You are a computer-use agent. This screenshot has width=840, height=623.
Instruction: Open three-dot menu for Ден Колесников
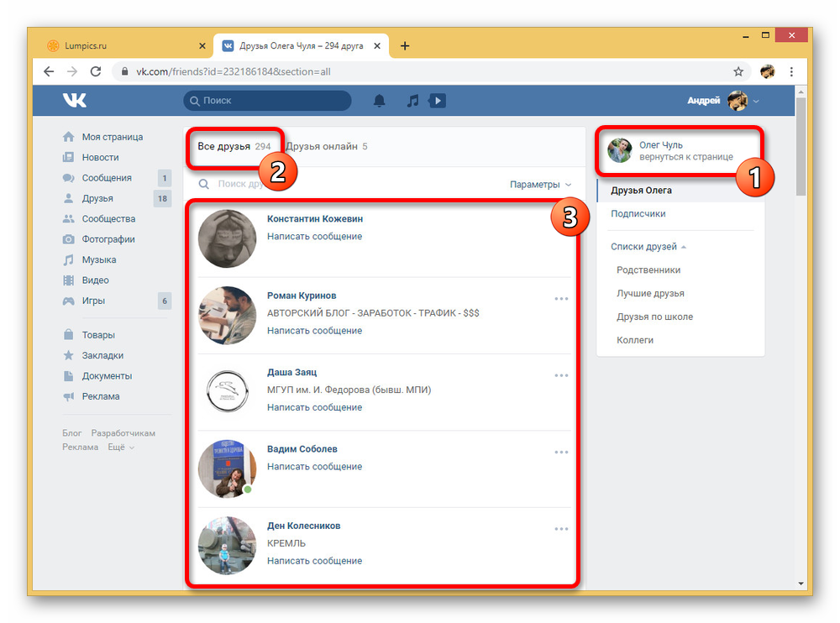(x=561, y=529)
